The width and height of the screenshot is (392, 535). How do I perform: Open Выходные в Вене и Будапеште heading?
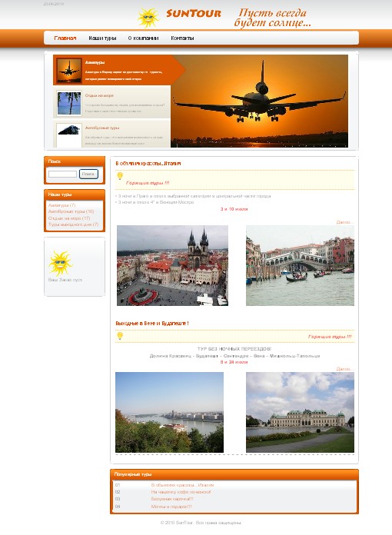152,323
